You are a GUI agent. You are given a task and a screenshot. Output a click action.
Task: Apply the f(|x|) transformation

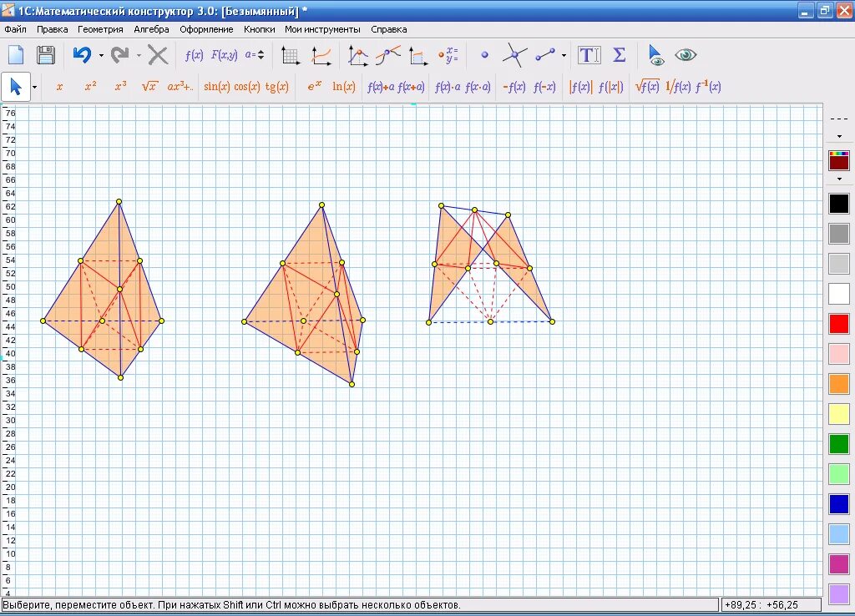click(x=610, y=87)
